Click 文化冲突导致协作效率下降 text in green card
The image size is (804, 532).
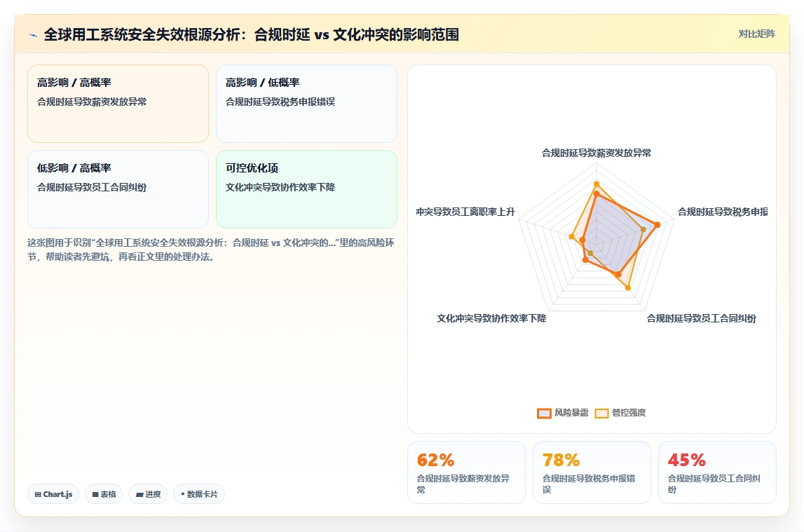280,188
